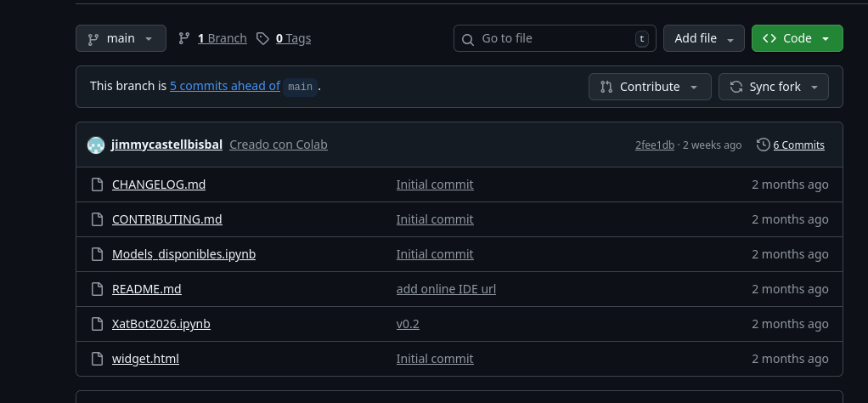This screenshot has height=403, width=868.
Task: Open the Models_disponibles.ipynb file
Action: (183, 254)
